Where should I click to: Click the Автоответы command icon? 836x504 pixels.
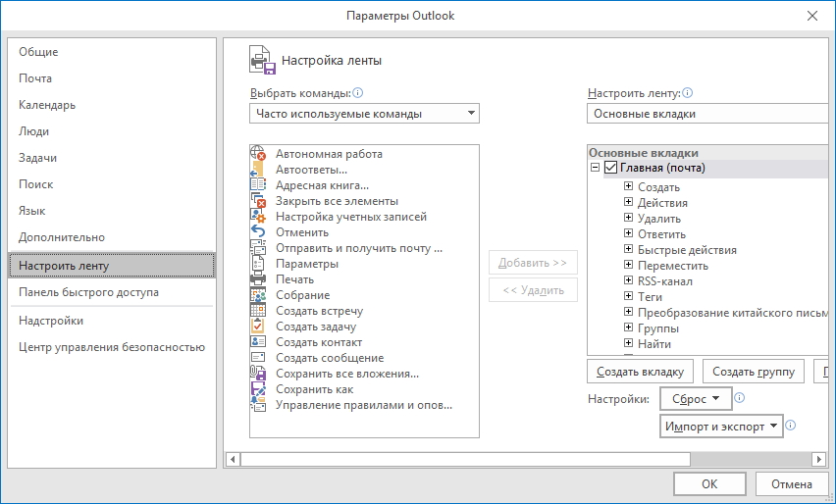click(x=258, y=170)
